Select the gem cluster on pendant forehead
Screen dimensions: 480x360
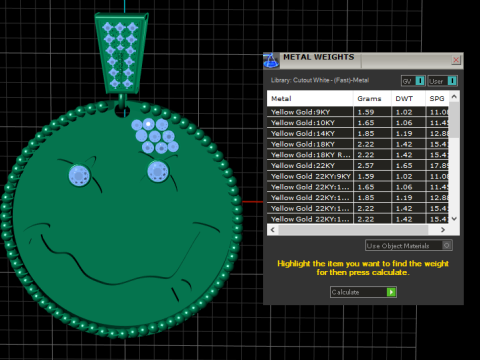pos(155,136)
